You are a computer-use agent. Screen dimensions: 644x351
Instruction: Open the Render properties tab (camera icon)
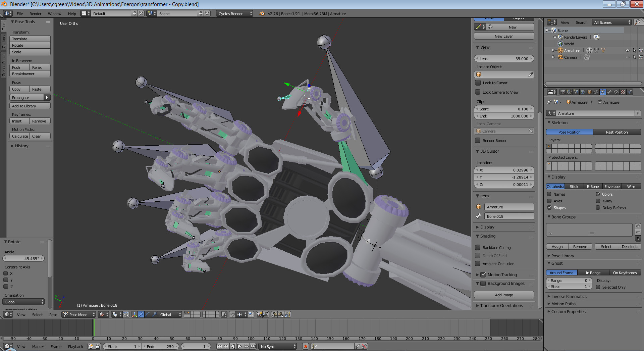tap(562, 92)
